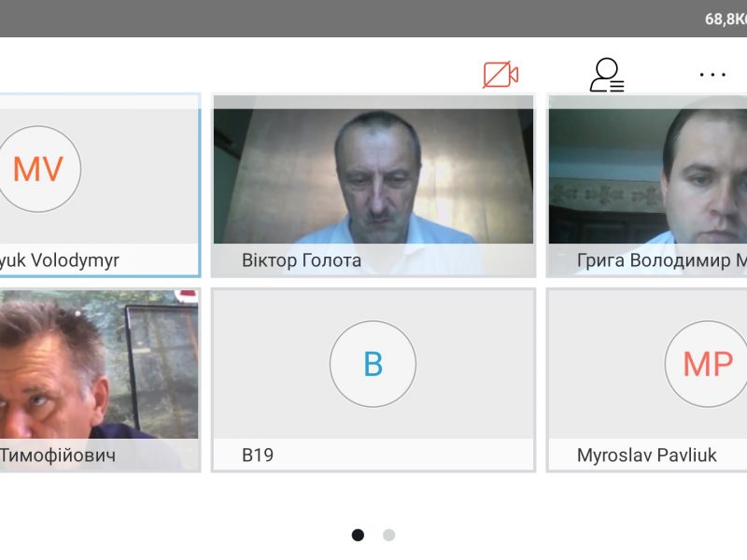The image size is (747, 560).
Task: Click the name label Віктор Голота
Action: [x=302, y=260]
